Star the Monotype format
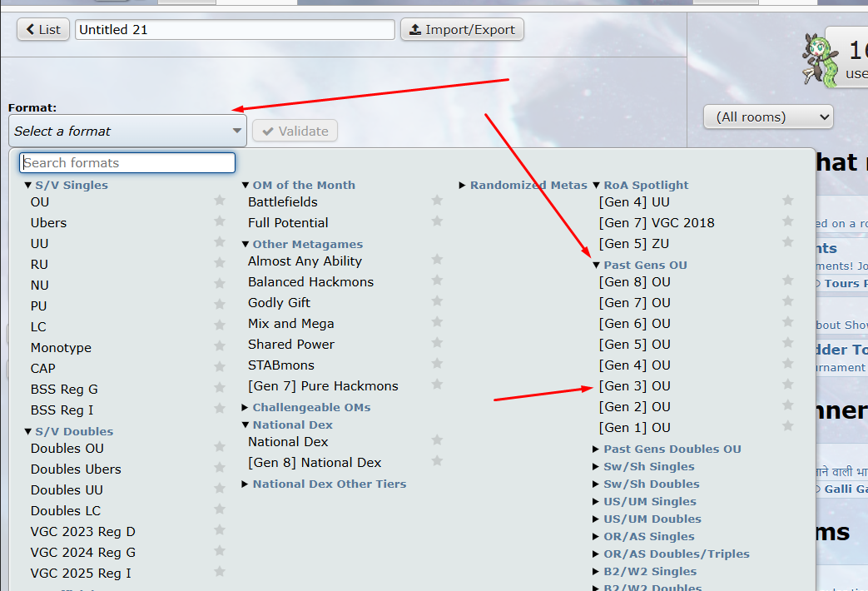The image size is (868, 591). (x=220, y=345)
